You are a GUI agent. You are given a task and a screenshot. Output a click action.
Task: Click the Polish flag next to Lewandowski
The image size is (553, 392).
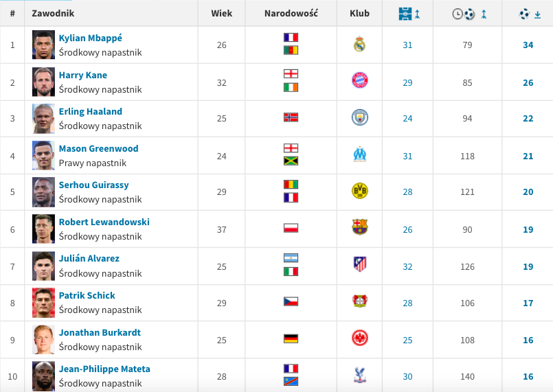(x=291, y=229)
